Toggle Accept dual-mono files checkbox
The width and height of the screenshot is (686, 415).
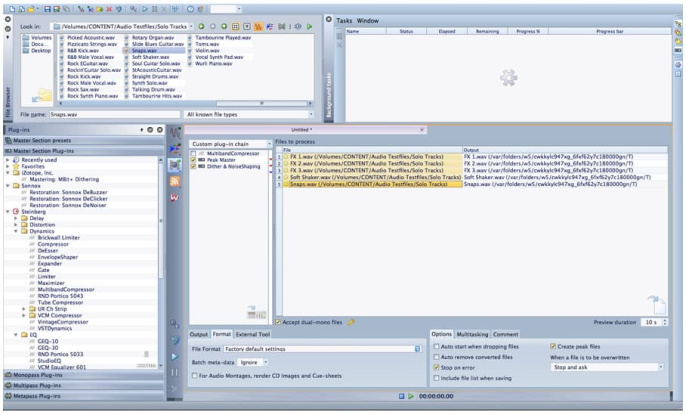pyautogui.click(x=278, y=322)
